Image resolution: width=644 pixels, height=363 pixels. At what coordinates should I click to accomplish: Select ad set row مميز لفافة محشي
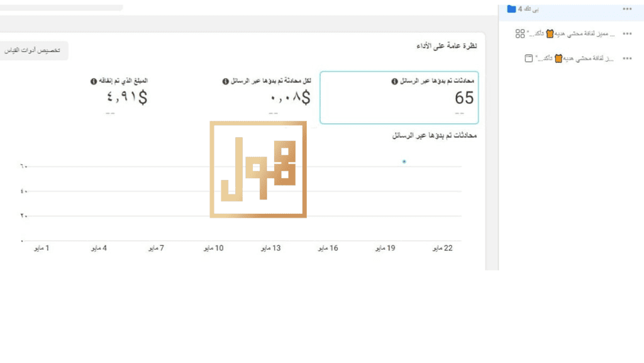[571, 34]
